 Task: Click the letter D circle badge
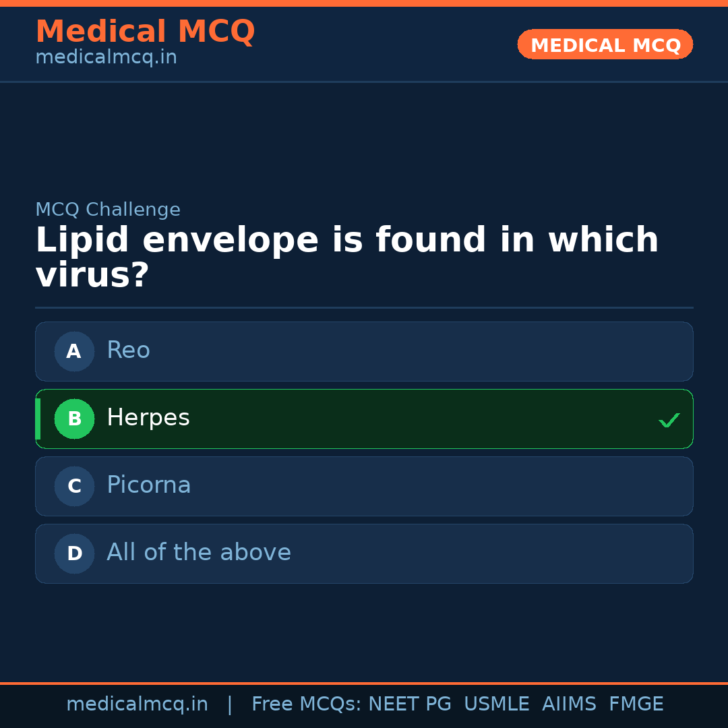pyautogui.click(x=74, y=553)
